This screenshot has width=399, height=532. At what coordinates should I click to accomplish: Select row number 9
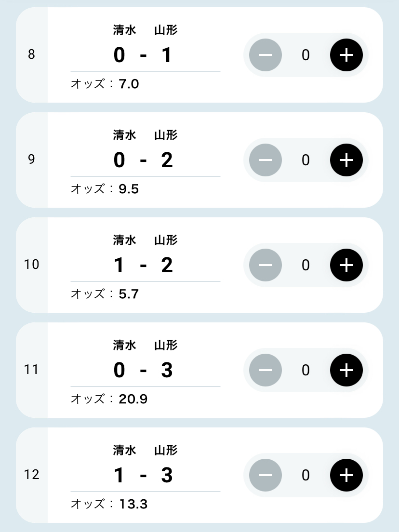(32, 160)
